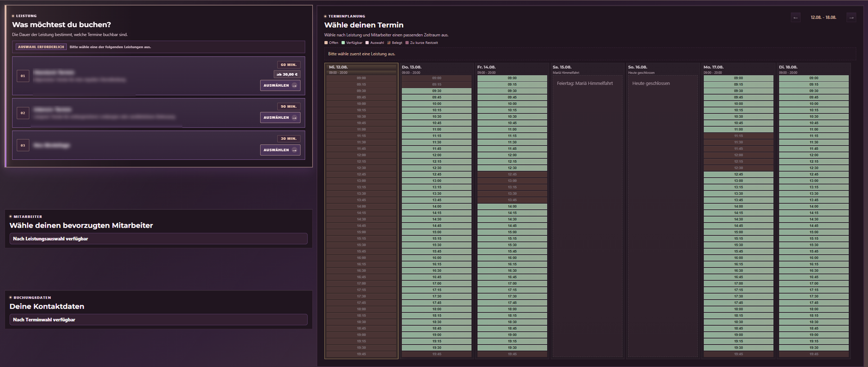868x367 pixels.
Task: Pick the 14:00 slot on Di. 18.08.
Action: click(x=814, y=207)
